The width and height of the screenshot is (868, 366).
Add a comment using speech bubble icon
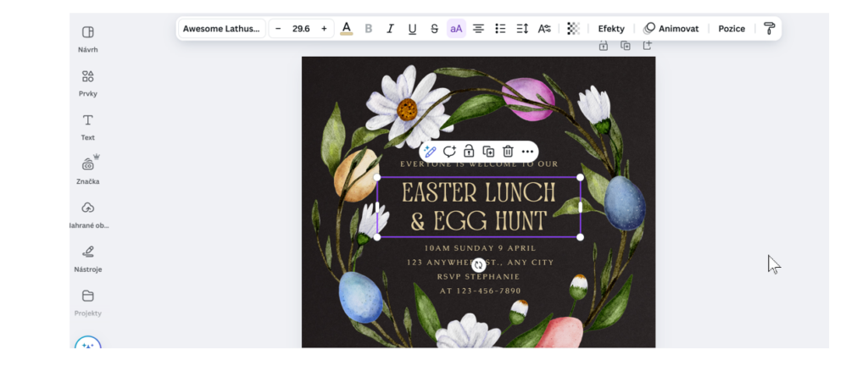pos(449,151)
